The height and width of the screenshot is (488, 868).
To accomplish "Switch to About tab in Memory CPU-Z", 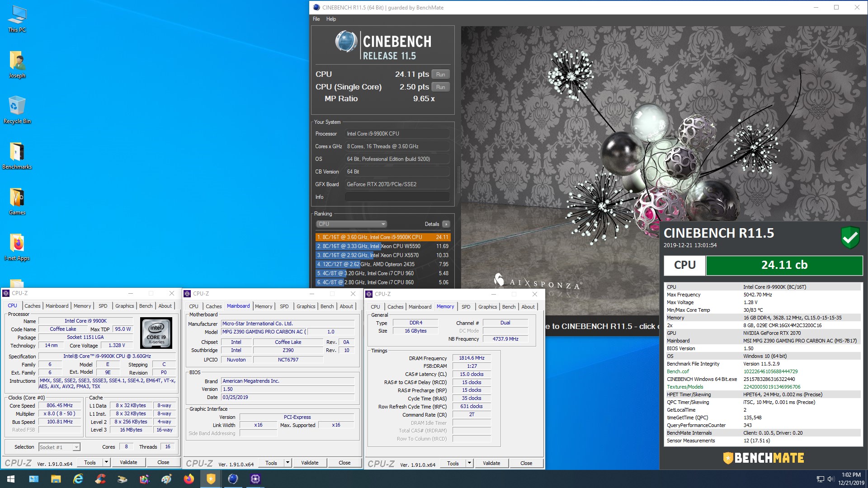I will [x=528, y=307].
